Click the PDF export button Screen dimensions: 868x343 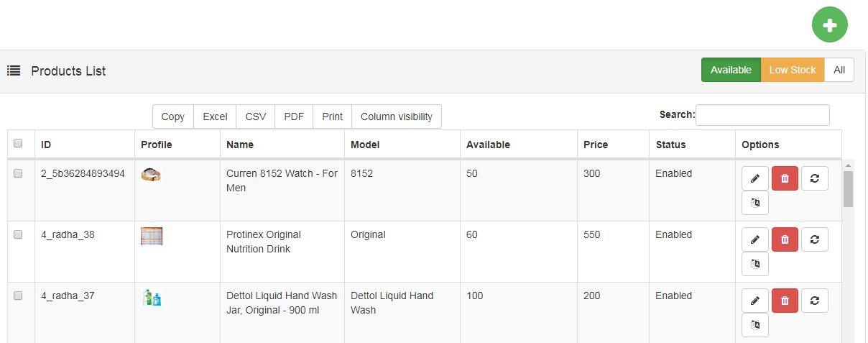point(294,116)
